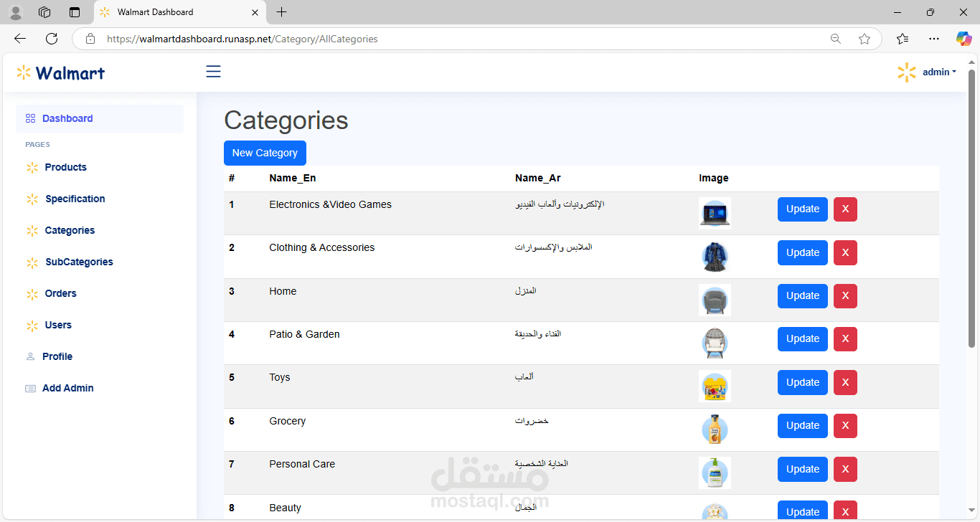Update the Patio & Garden category

803,339
